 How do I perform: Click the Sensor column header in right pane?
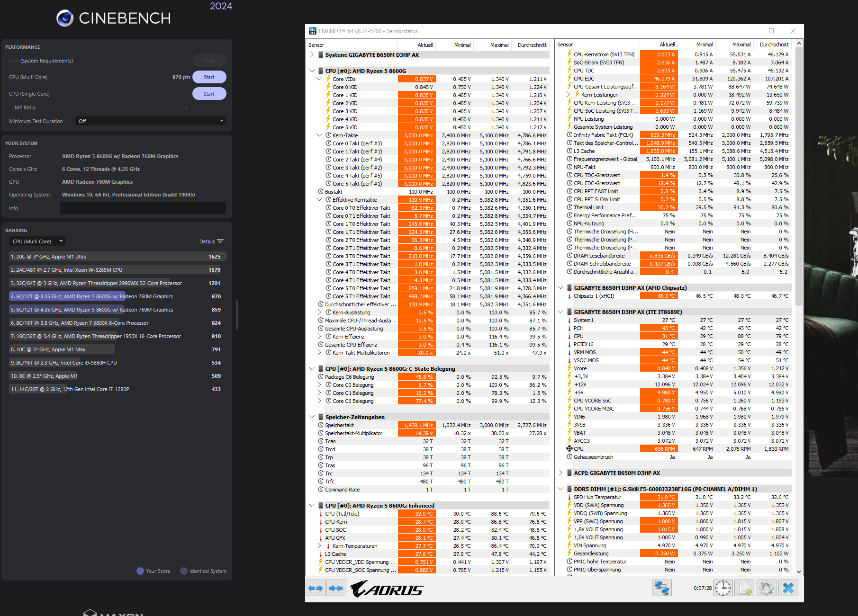coord(597,45)
